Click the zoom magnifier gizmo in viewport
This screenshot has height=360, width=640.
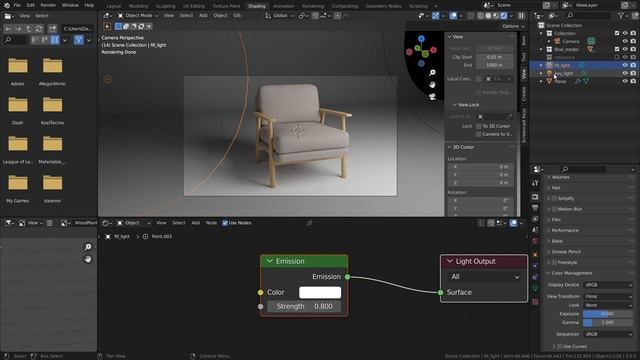pos(432,73)
